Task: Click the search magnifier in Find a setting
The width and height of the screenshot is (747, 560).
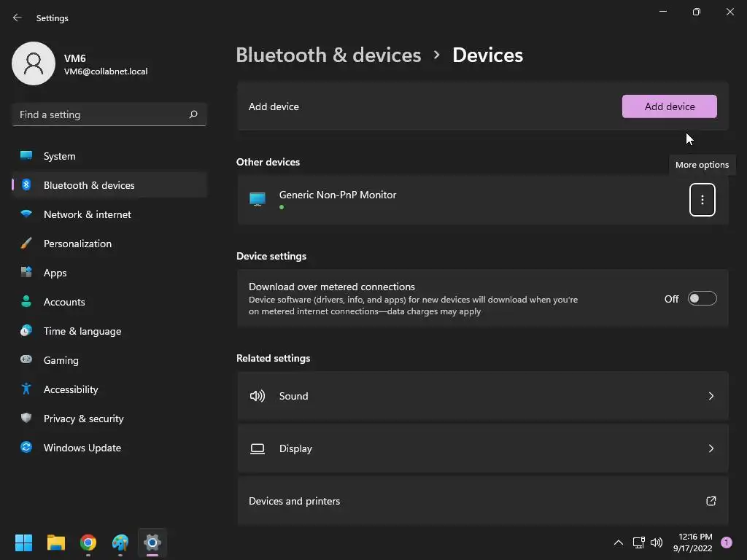Action: click(x=193, y=114)
